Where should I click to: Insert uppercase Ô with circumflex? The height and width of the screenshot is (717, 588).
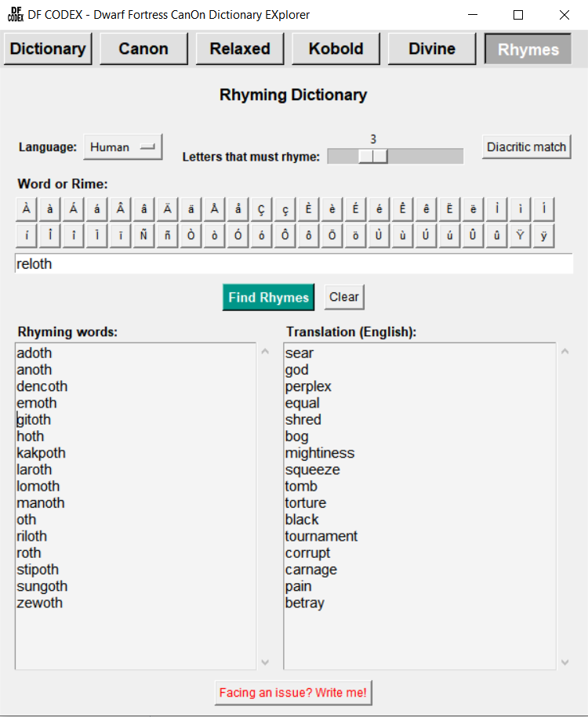click(285, 236)
